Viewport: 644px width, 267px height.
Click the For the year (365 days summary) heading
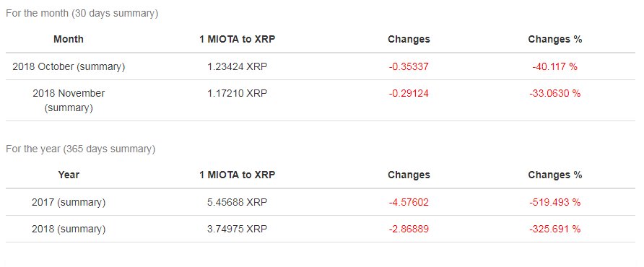81,149
